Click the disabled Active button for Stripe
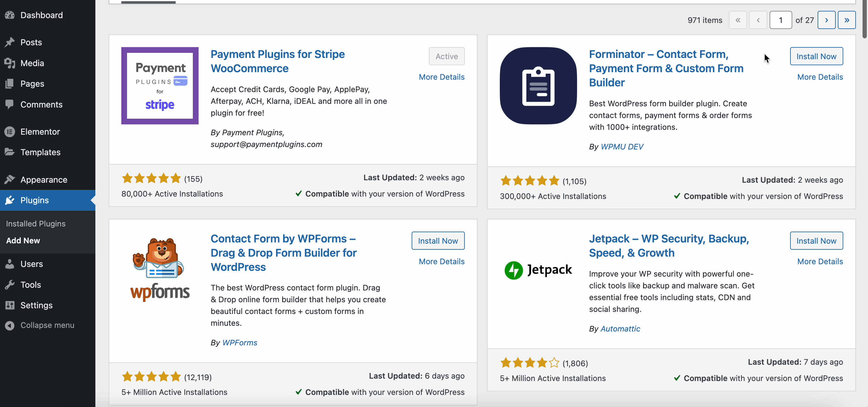 click(446, 56)
